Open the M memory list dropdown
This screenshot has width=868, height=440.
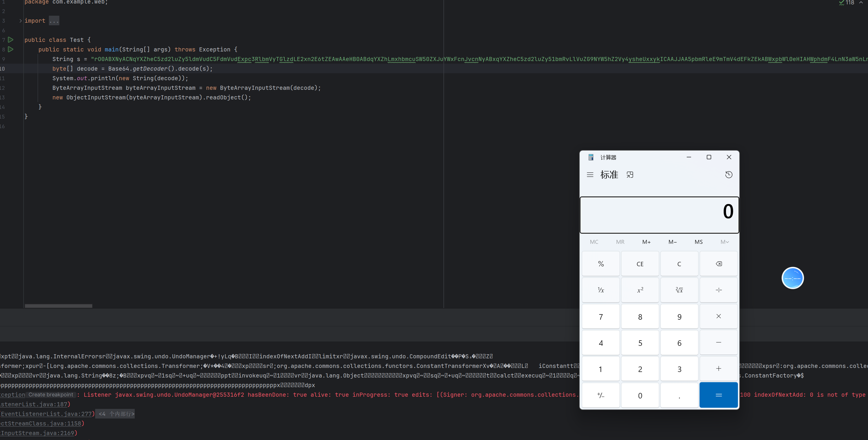click(x=725, y=242)
